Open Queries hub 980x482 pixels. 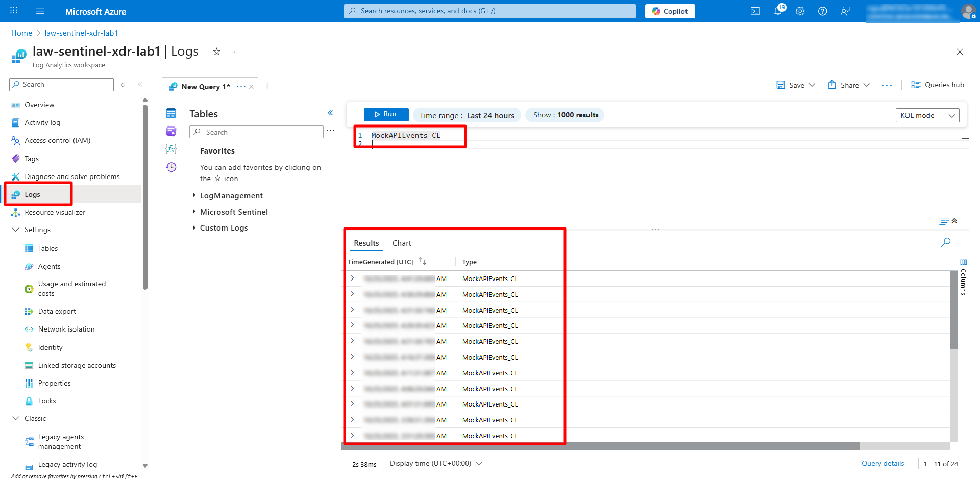938,85
